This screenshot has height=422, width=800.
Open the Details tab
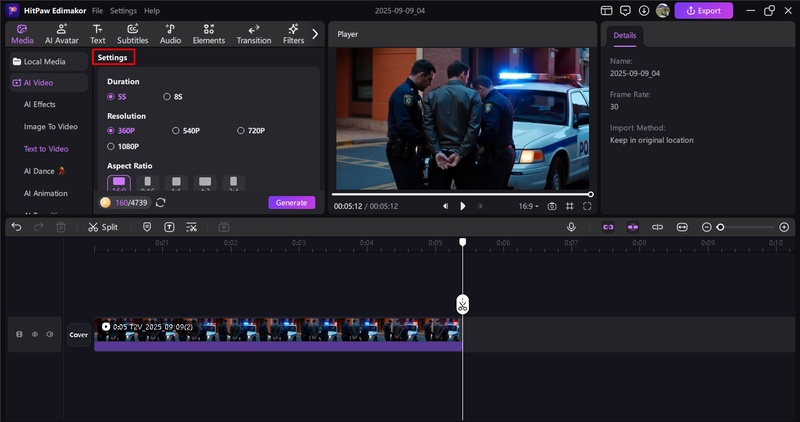coord(624,35)
